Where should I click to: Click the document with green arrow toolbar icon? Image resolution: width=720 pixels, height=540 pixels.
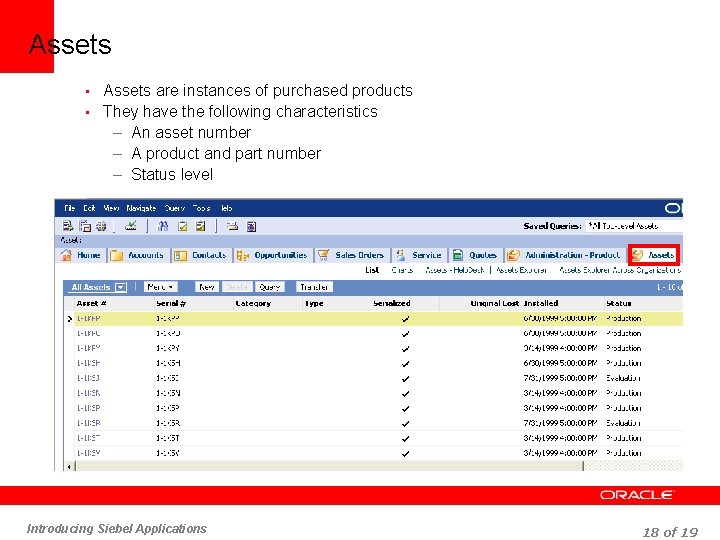68,225
